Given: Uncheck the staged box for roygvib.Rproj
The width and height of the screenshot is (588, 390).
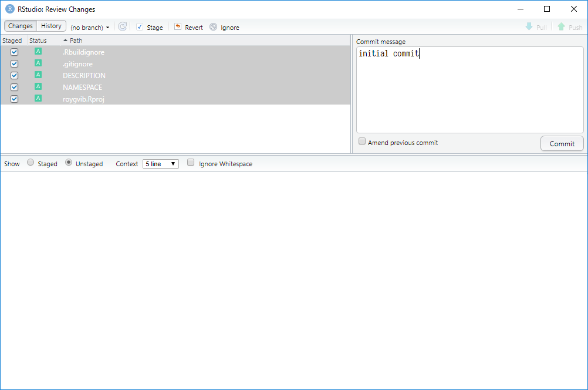Looking at the screenshot, I should coord(15,99).
